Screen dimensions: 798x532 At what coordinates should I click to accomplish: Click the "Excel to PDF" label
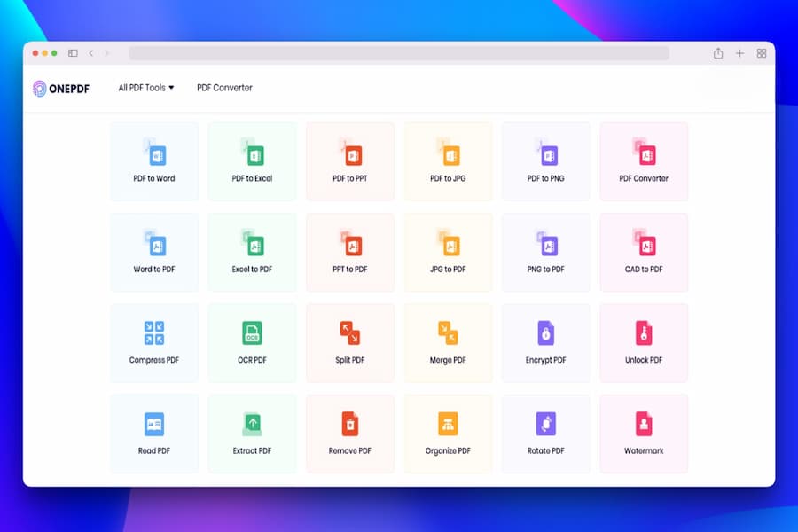pos(253,270)
